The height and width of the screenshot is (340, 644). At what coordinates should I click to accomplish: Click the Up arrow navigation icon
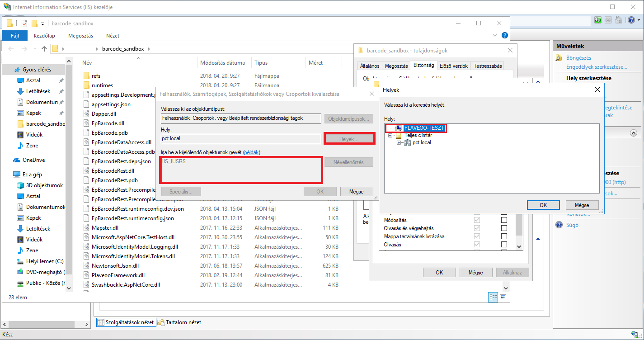point(44,49)
